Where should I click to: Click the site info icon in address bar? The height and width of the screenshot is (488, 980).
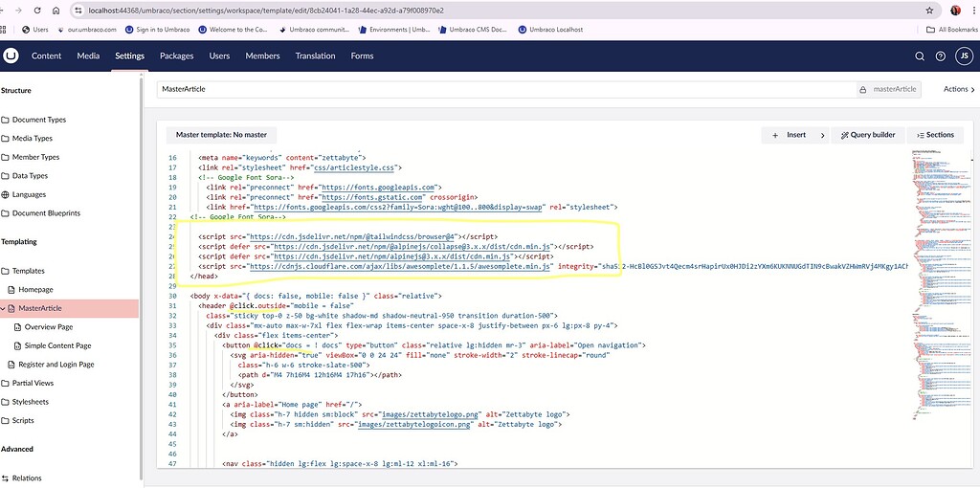(x=78, y=11)
